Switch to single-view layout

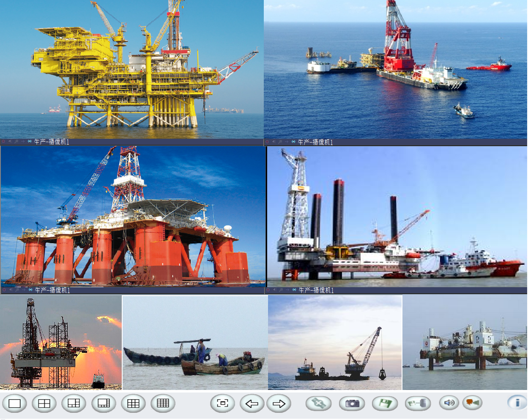[15, 404]
